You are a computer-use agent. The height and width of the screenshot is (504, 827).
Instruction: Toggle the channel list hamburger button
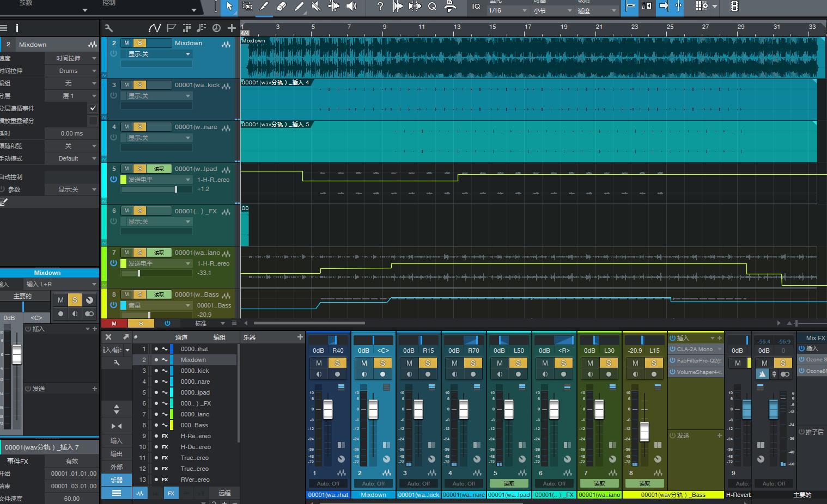click(x=117, y=493)
